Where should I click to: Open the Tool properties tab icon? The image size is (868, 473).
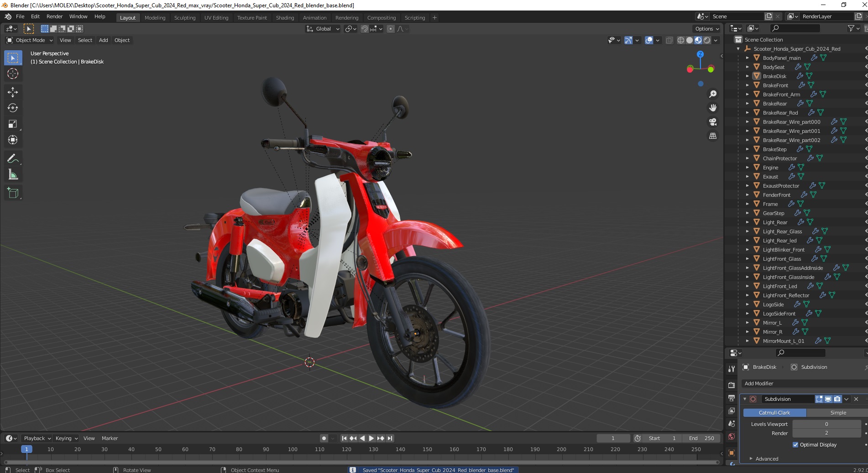732,369
